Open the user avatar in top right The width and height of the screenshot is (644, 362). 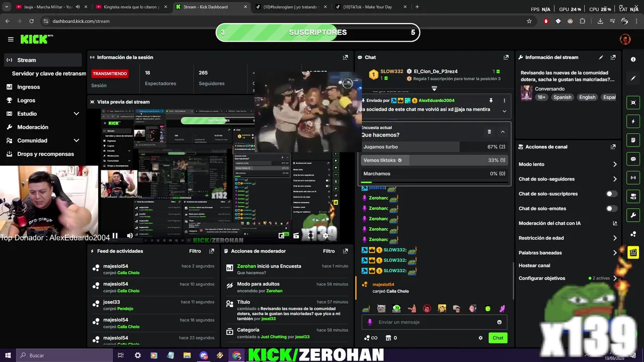pyautogui.click(x=625, y=39)
